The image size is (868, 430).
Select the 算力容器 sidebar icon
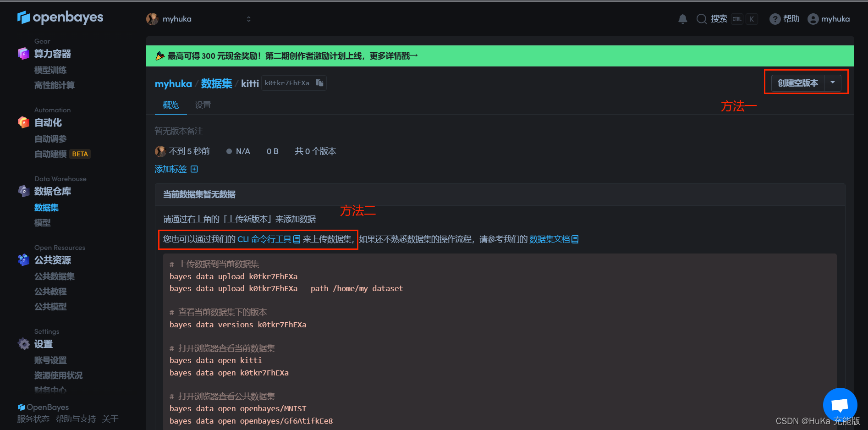pyautogui.click(x=23, y=54)
